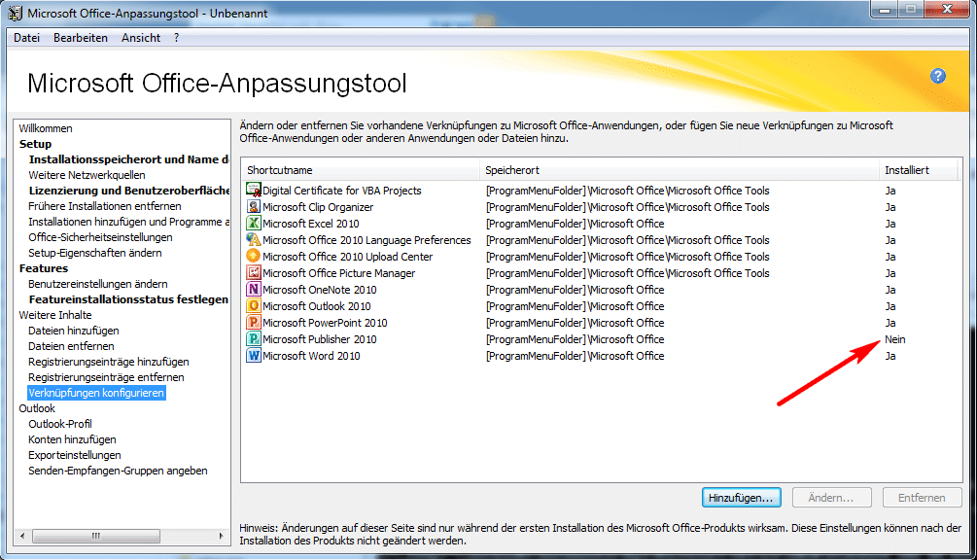Select Senden-Empfangen-Gruppen angeben

(118, 471)
